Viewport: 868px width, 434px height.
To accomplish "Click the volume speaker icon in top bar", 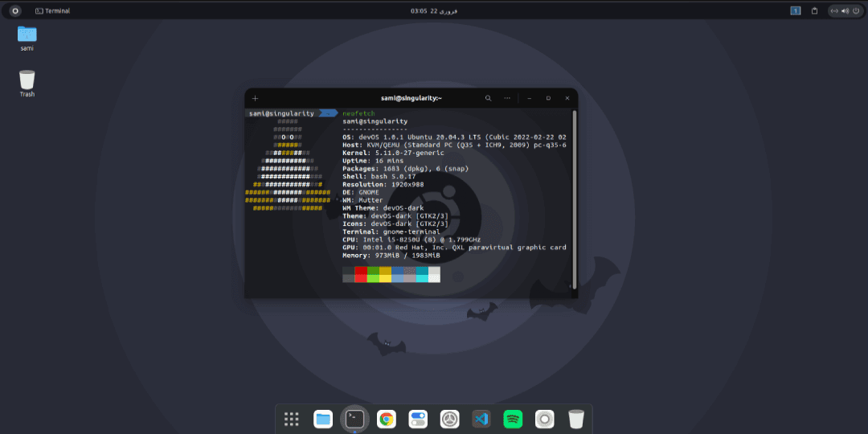I will click(845, 10).
